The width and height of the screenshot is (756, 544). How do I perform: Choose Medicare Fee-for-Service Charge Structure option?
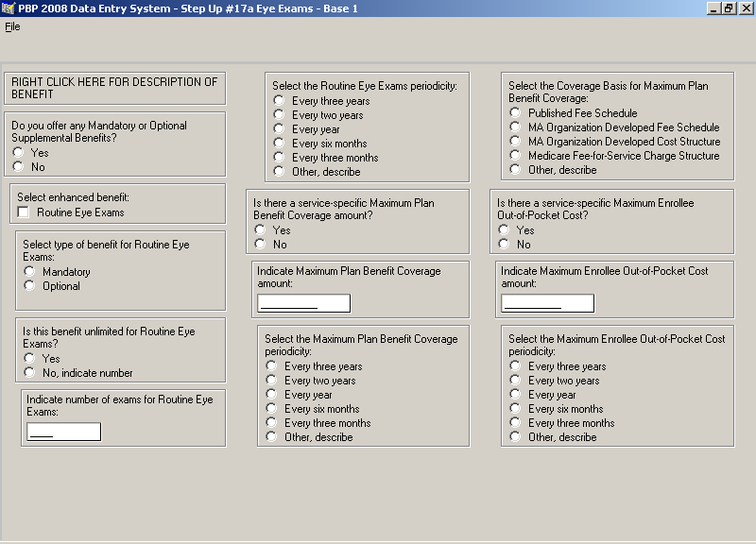pos(515,156)
